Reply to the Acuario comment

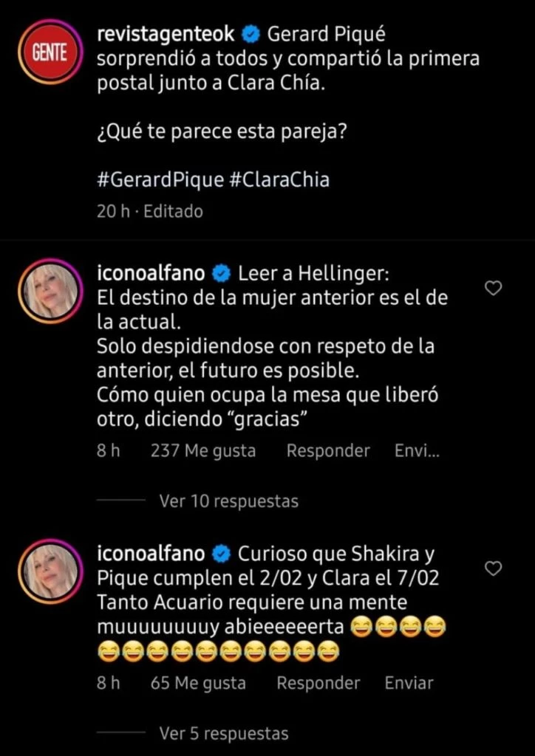tap(318, 683)
